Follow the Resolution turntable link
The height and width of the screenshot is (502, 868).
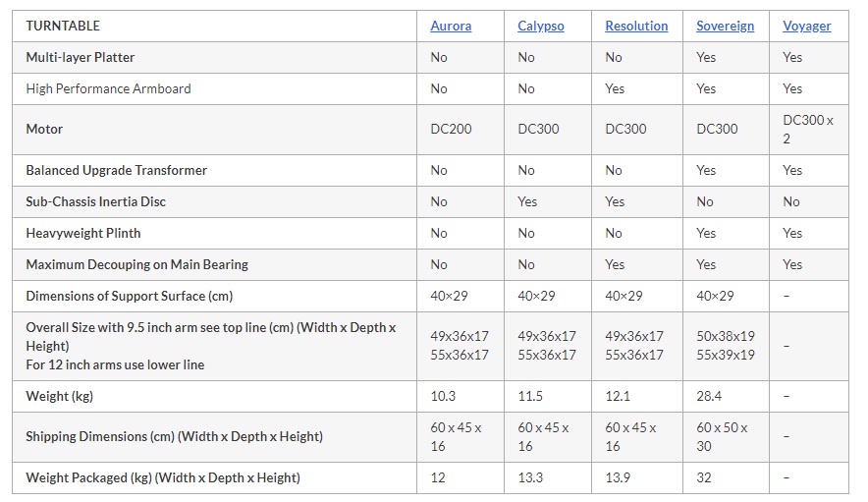coord(636,27)
